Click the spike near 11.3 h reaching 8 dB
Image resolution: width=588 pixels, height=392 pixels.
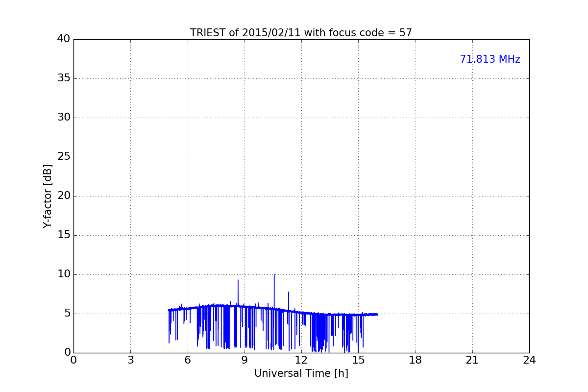click(289, 300)
